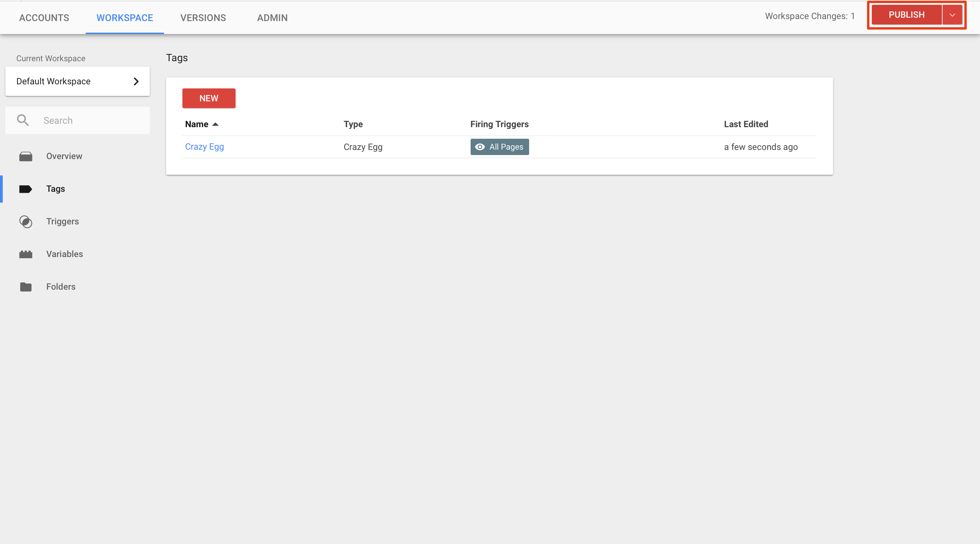Open the Versions tab
The height and width of the screenshot is (544, 980).
[203, 18]
